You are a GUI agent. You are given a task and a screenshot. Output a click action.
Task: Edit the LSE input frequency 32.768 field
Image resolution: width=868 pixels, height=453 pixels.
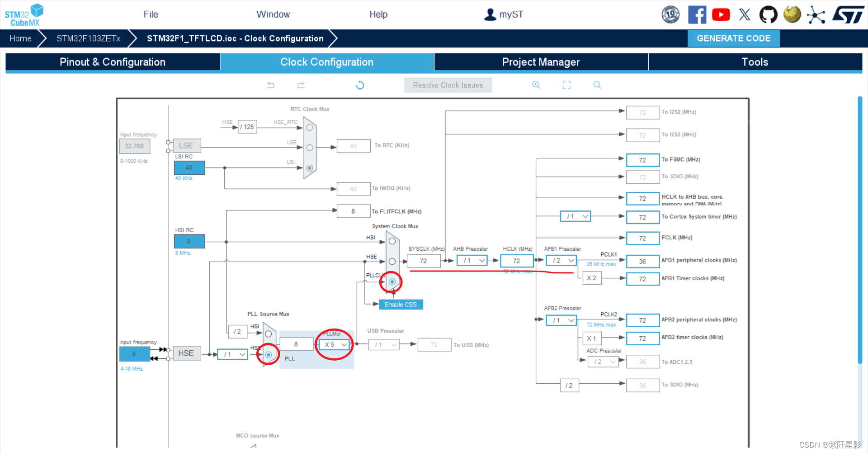point(134,146)
